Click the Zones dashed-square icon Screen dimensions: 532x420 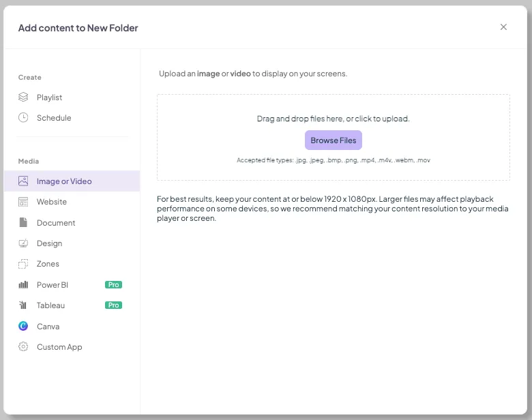click(23, 264)
